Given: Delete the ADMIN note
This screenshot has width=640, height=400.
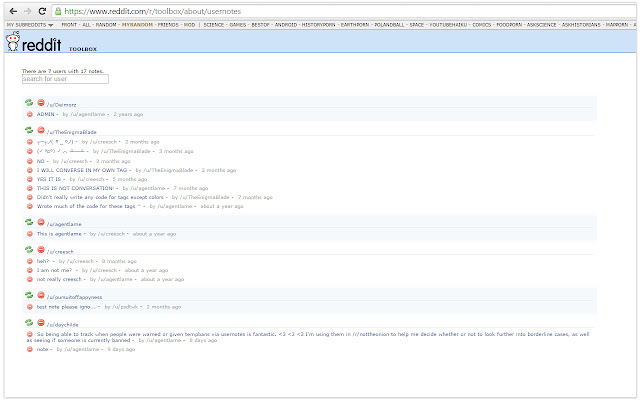Looking at the screenshot, I should (x=29, y=114).
